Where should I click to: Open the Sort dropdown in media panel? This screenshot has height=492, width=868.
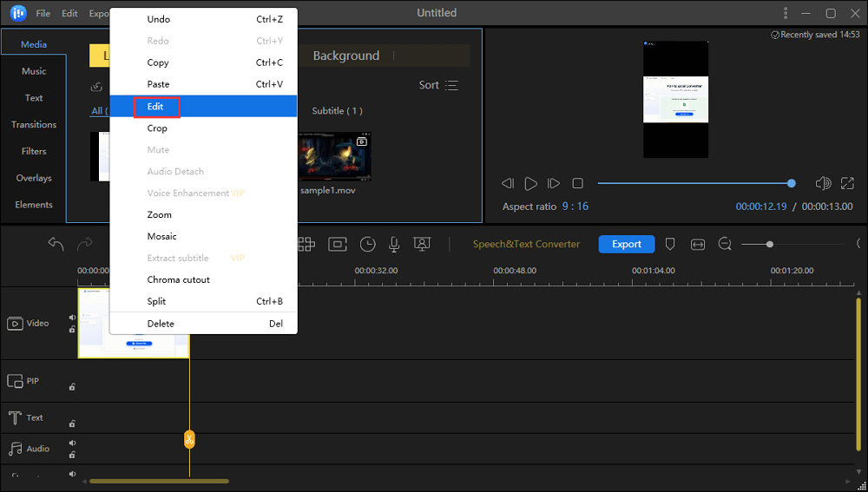click(439, 85)
